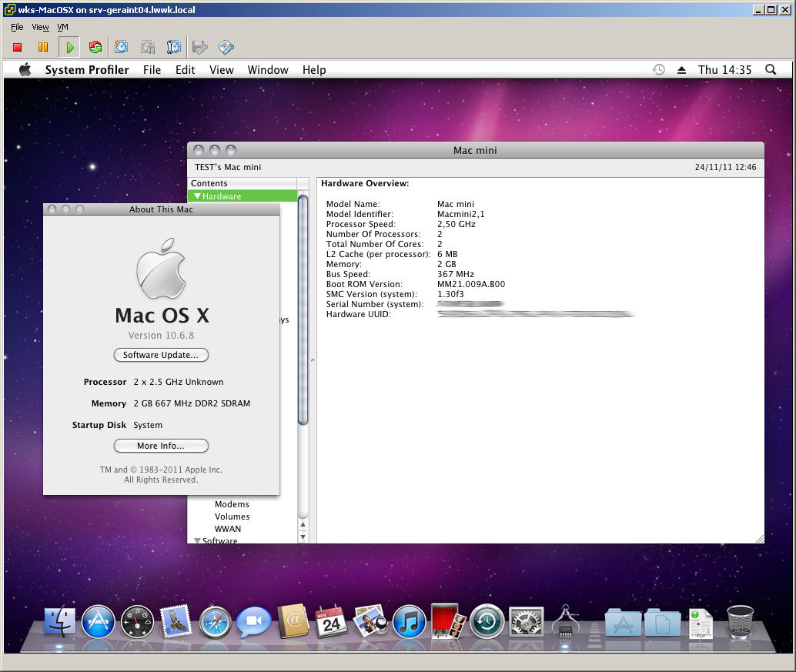796x672 pixels.
Task: Click the Software Update... button
Action: (x=161, y=355)
